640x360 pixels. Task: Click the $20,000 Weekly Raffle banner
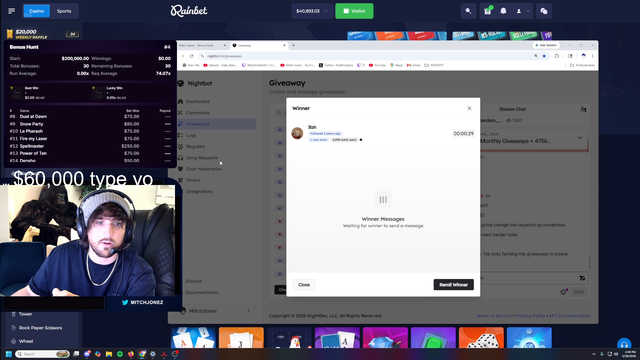[x=42, y=34]
